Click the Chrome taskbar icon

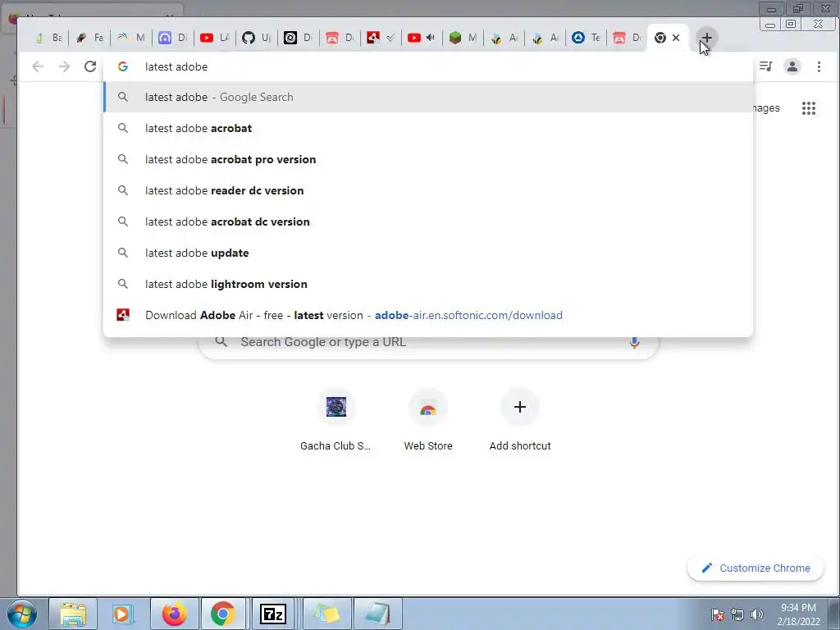tap(223, 614)
